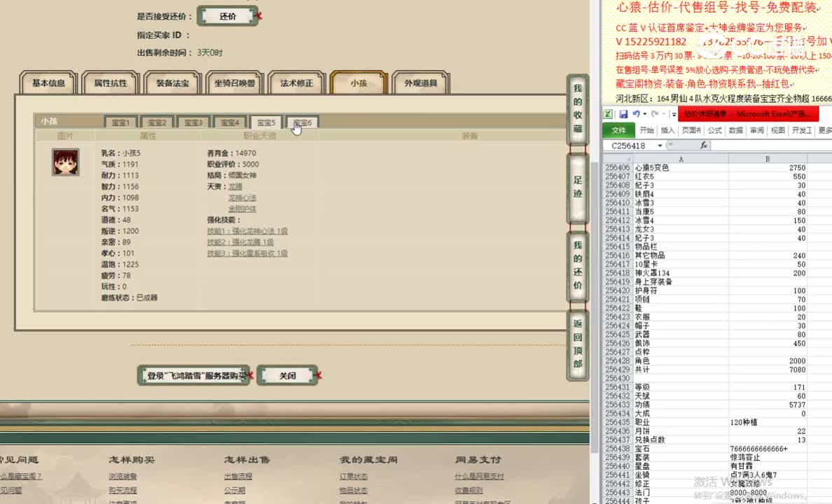Image resolution: width=832 pixels, height=504 pixels.
Task: Switch to the 审阅 ribbon tab
Action: point(757,130)
